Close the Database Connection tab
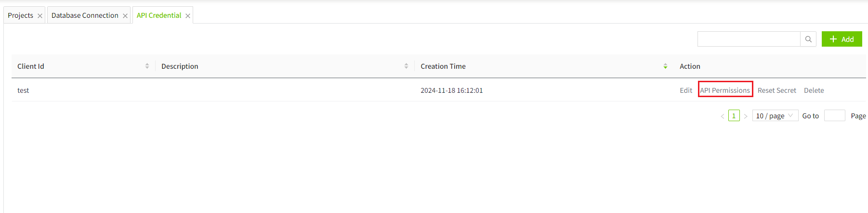The height and width of the screenshot is (213, 868). tap(125, 16)
